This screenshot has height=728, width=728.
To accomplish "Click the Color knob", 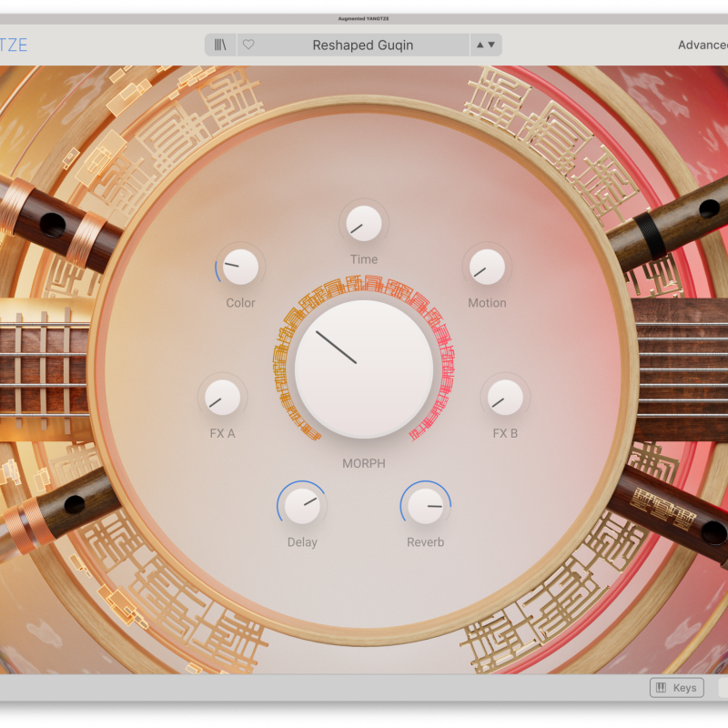I will click(x=240, y=267).
